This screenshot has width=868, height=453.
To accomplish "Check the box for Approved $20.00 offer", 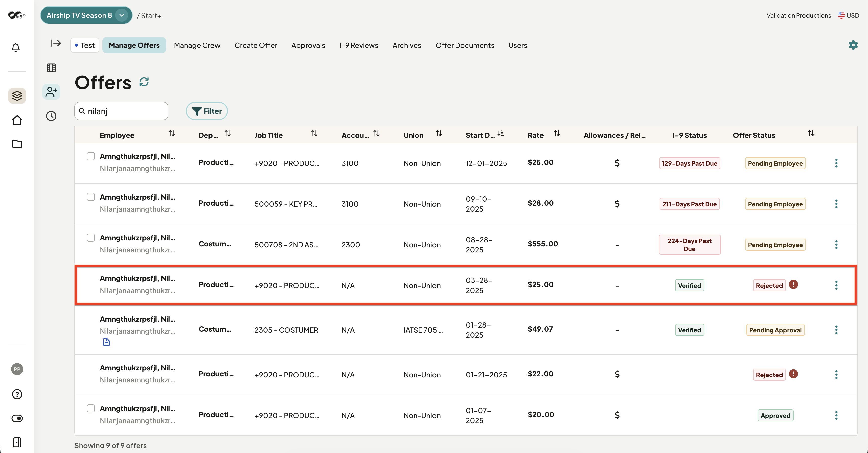I will (x=91, y=408).
